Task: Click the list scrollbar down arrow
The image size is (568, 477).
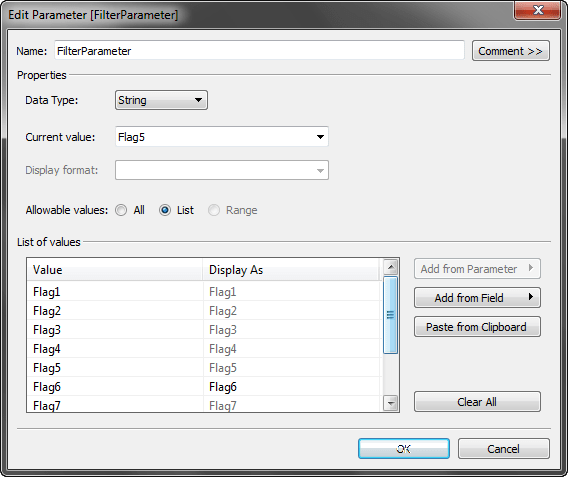Action: pos(390,403)
